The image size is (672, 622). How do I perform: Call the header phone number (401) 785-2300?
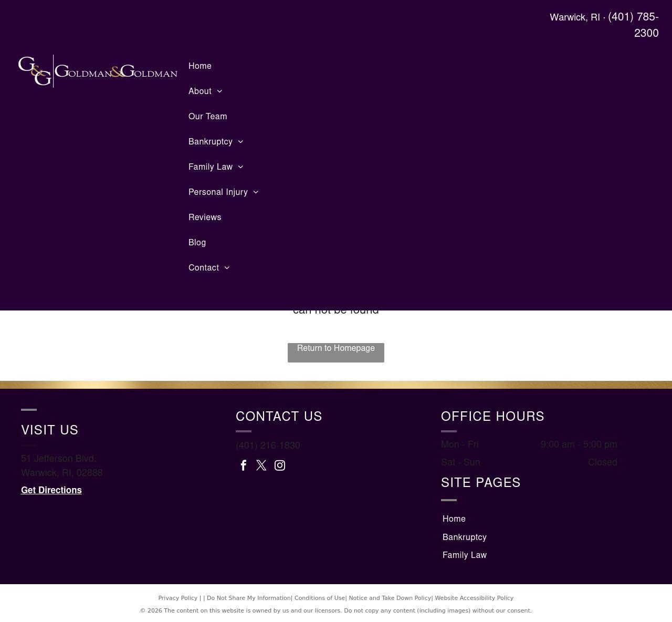coord(633,25)
